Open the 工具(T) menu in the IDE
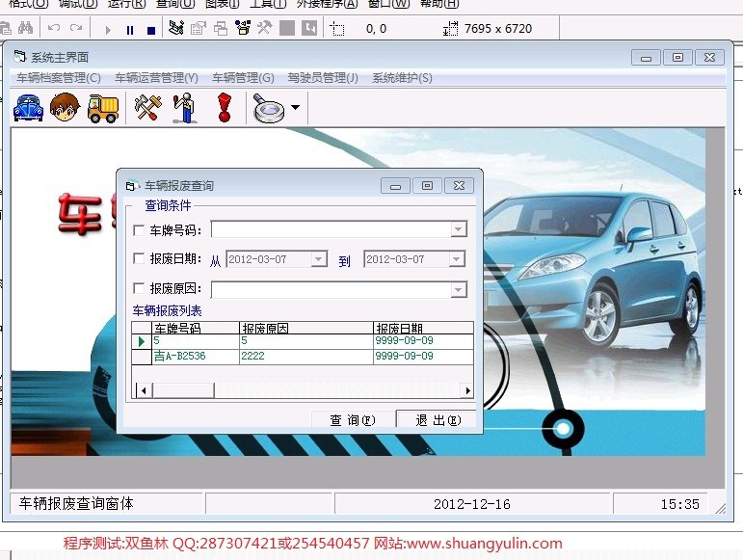The height and width of the screenshot is (560, 743). coord(268,4)
